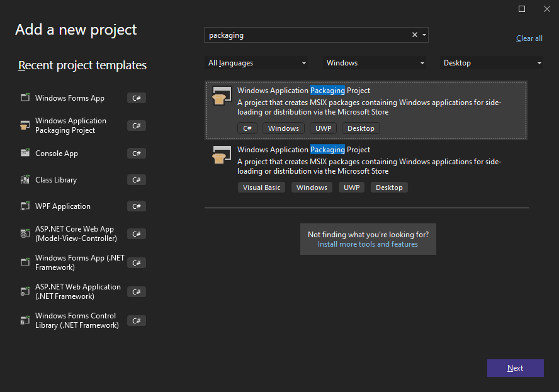Click the Visual Basic packaging project result icon
This screenshot has width=559, height=392.
pos(222,155)
